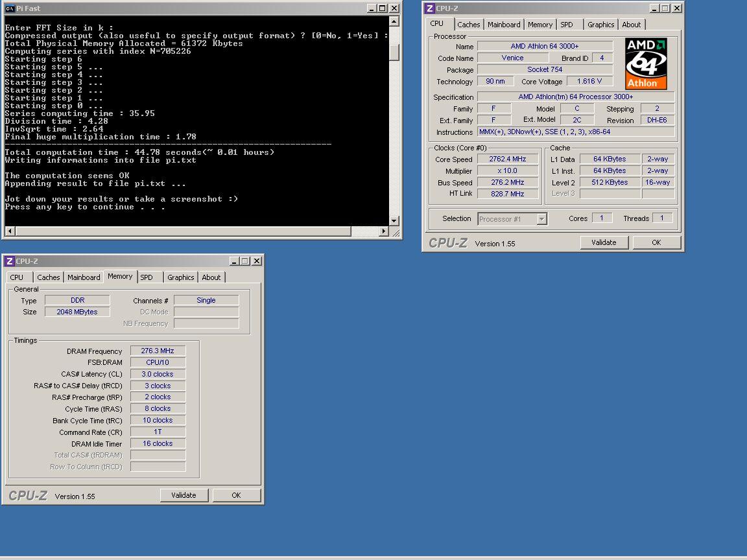Open Graphics tab in the CPU window
747x560 pixels.
pos(600,24)
